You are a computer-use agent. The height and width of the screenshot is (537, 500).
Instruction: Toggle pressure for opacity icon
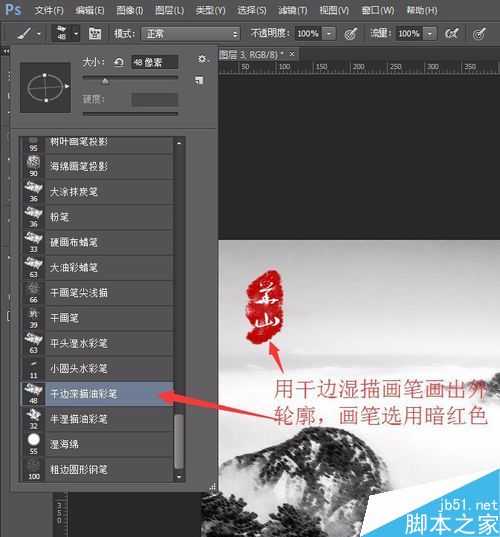click(351, 34)
